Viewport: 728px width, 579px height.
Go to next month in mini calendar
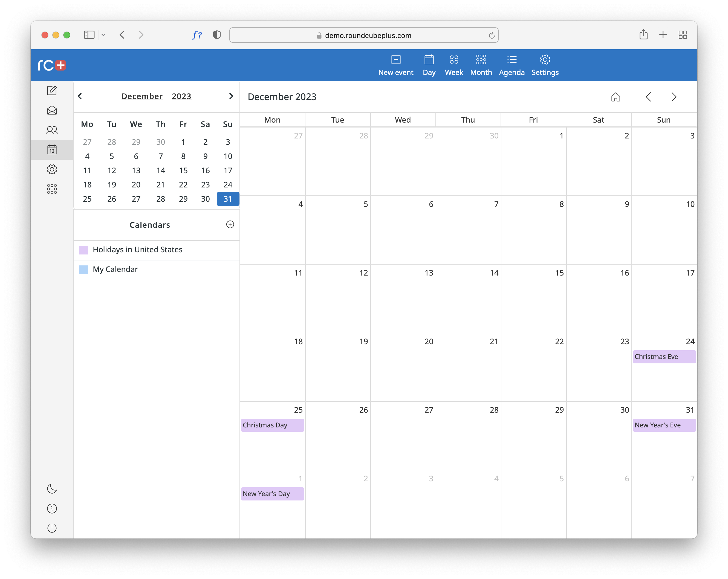231,96
